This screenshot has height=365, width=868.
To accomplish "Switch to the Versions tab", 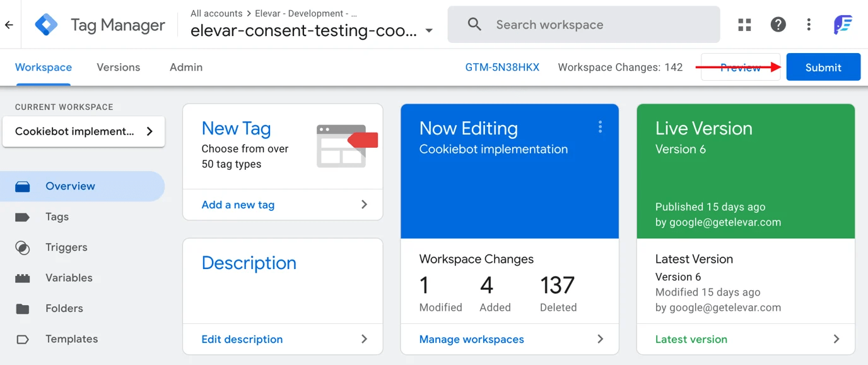I will point(118,67).
